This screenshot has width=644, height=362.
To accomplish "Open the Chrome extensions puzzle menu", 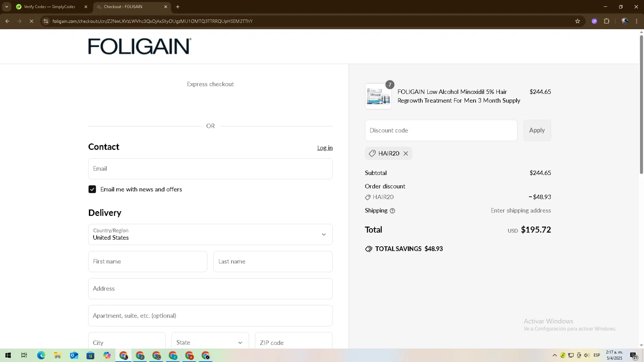I will pyautogui.click(x=607, y=21).
